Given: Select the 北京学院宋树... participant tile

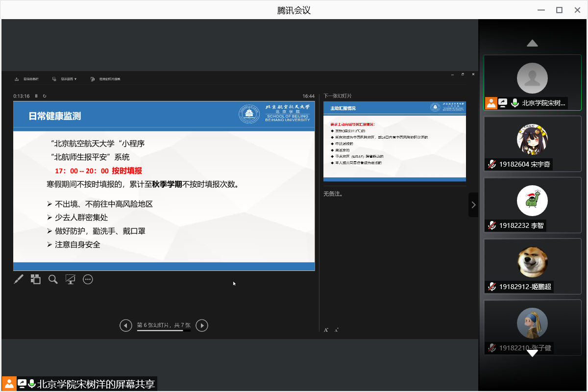Looking at the screenshot, I should pyautogui.click(x=533, y=82).
